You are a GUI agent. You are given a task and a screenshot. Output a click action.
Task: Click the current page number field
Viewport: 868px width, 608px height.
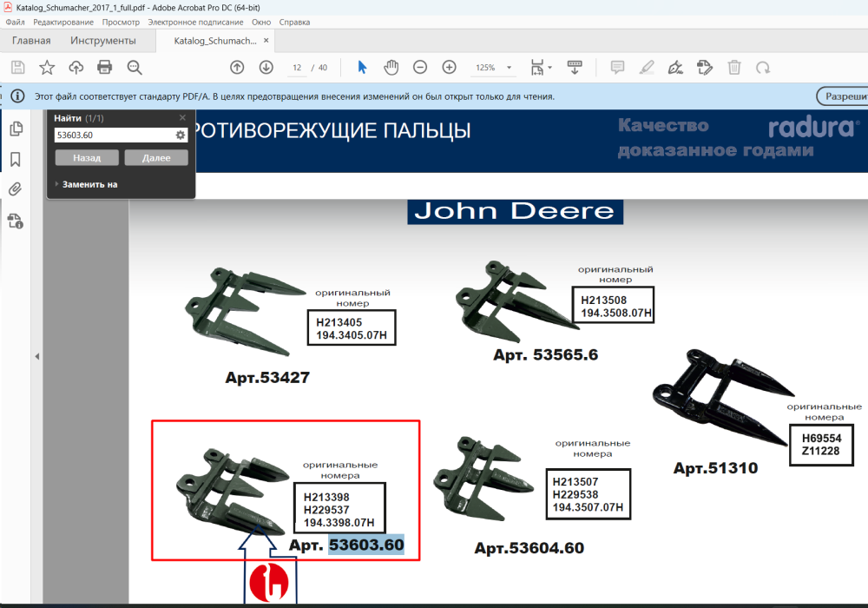[x=297, y=68]
